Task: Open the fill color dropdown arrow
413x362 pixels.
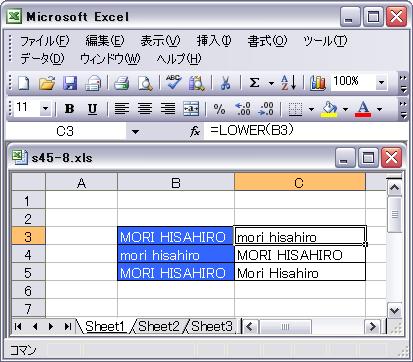Action: click(x=345, y=109)
